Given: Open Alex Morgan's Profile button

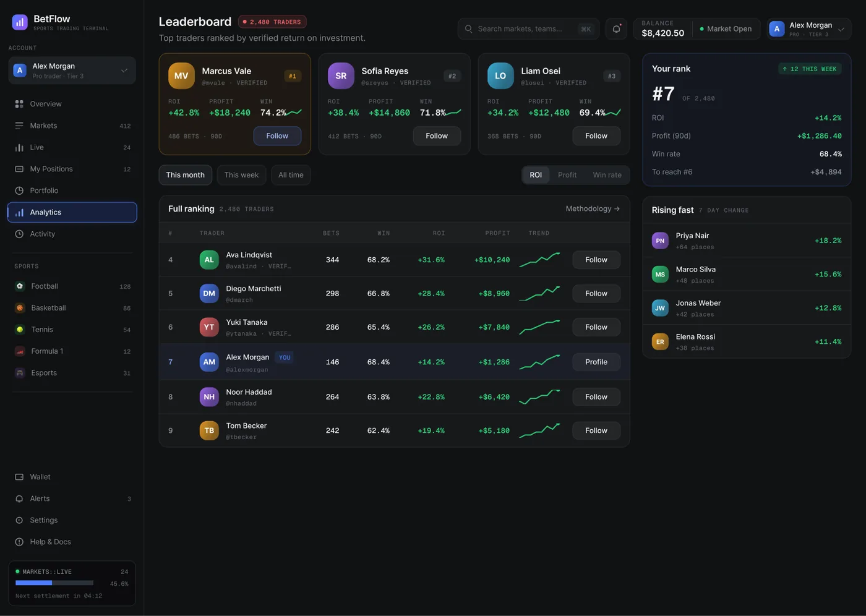Looking at the screenshot, I should click(x=596, y=362).
